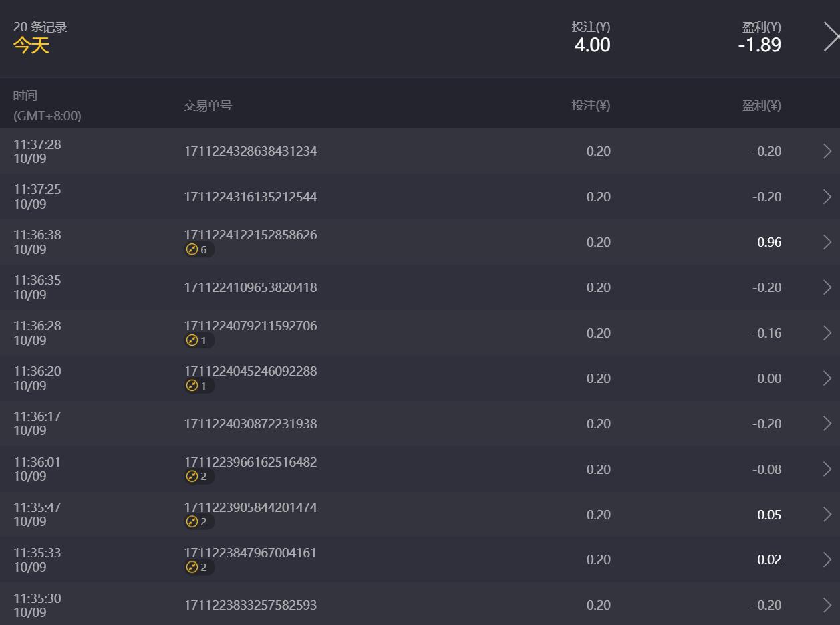840x625 pixels.
Task: Open the large arrow beside today's summary
Action: click(x=831, y=37)
